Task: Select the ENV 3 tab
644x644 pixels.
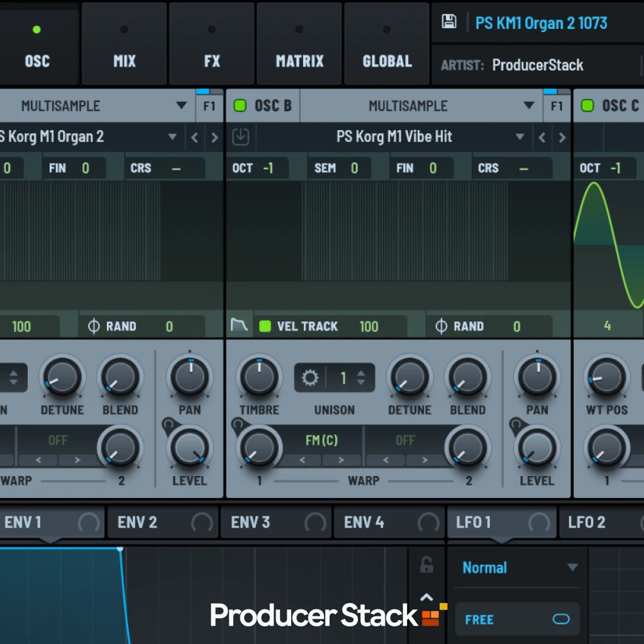Action: [275, 523]
